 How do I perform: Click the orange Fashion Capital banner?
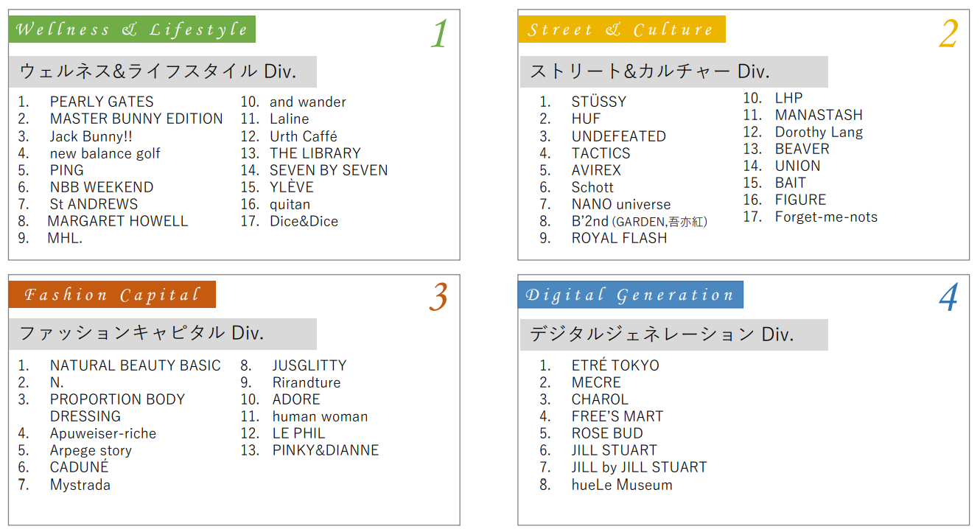pyautogui.click(x=112, y=295)
